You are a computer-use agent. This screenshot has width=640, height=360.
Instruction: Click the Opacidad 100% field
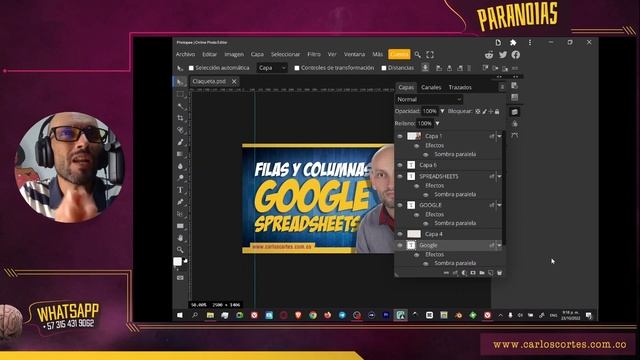point(429,111)
